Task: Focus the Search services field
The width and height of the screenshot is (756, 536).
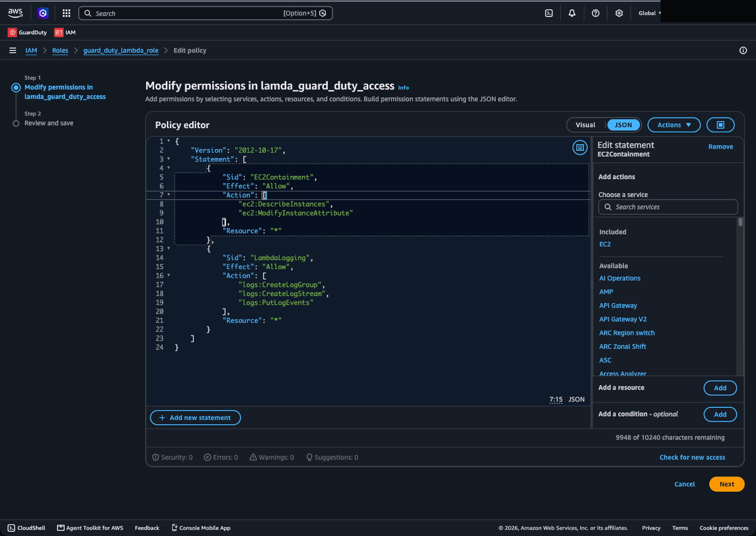Action: 668,207
